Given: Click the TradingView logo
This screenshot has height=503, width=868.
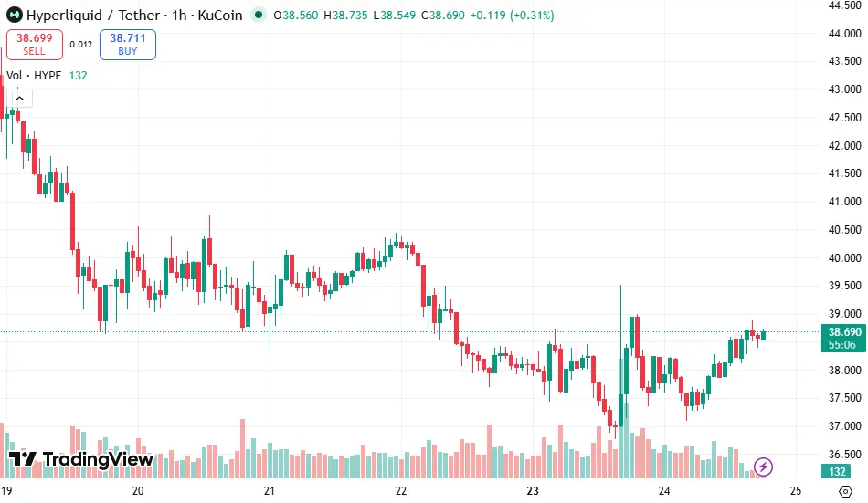Looking at the screenshot, I should click(x=80, y=459).
